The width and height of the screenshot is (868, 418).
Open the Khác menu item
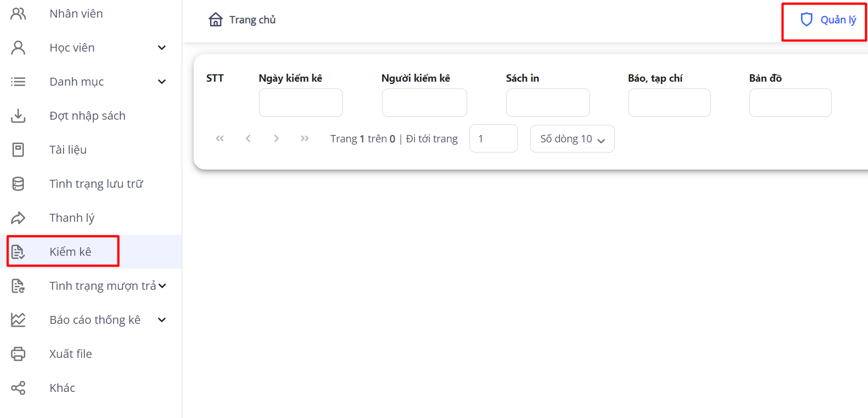(62, 388)
